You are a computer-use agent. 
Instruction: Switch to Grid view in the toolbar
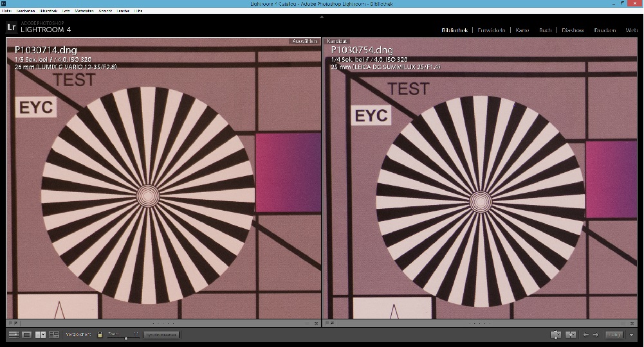[x=14, y=335]
